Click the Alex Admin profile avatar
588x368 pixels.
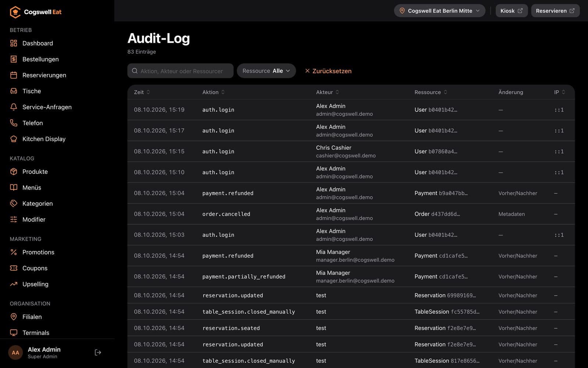(15, 353)
